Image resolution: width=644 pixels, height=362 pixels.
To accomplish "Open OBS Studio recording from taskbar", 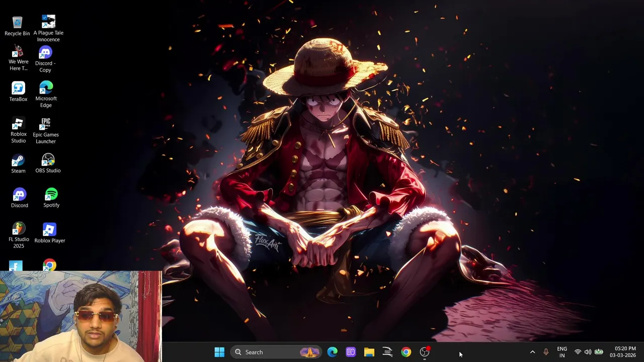I will (425, 352).
